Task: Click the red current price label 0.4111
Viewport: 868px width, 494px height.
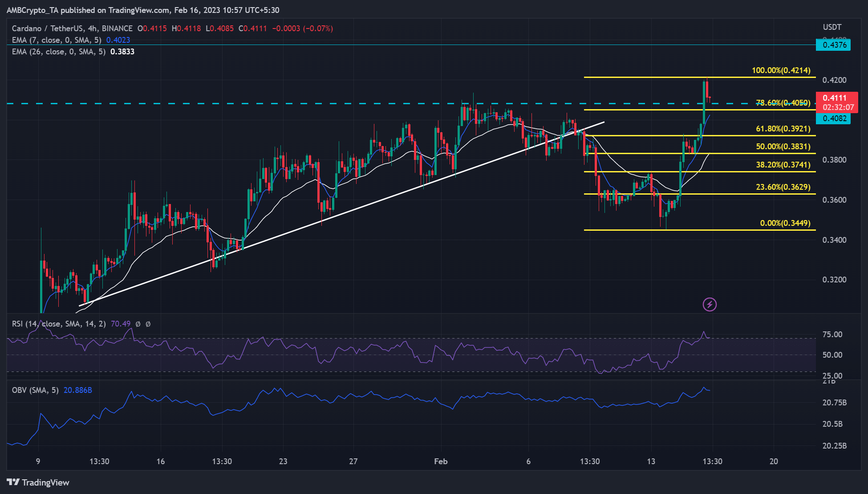Action: click(x=837, y=102)
